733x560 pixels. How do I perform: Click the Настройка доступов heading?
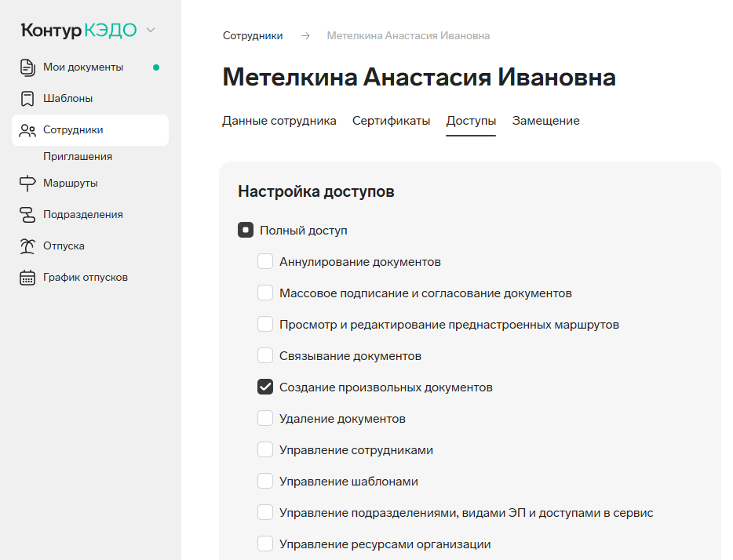pos(316,191)
